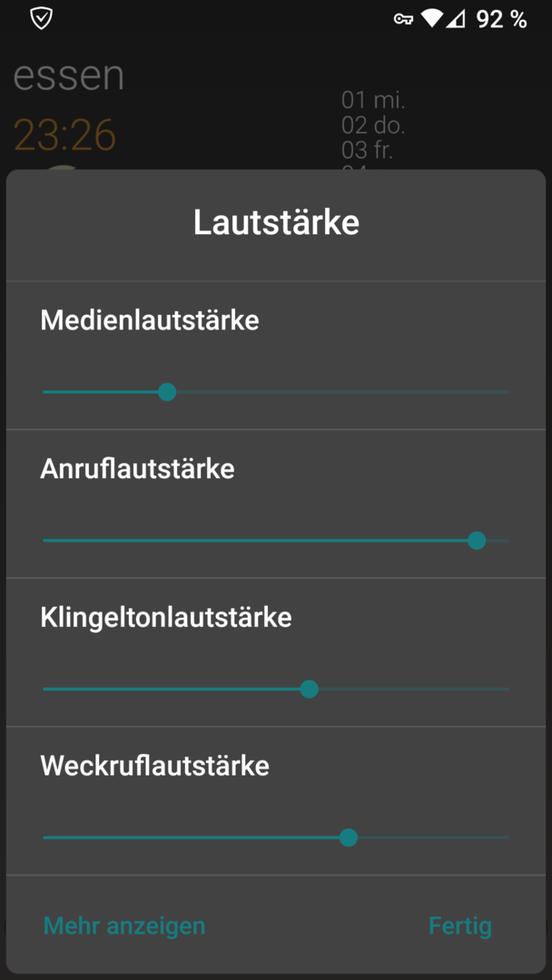Tap the 23:26 alarm time
552x980 pixels.
tap(65, 134)
